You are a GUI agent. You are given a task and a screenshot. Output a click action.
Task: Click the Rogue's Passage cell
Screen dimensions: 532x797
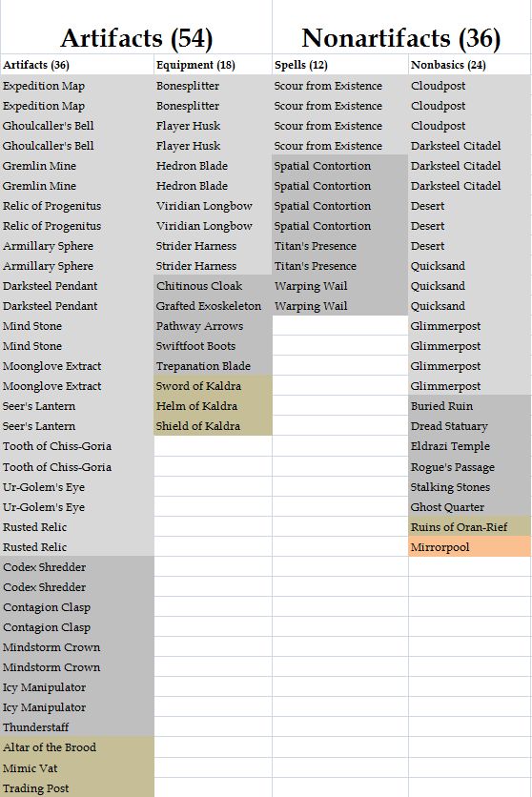(469, 466)
